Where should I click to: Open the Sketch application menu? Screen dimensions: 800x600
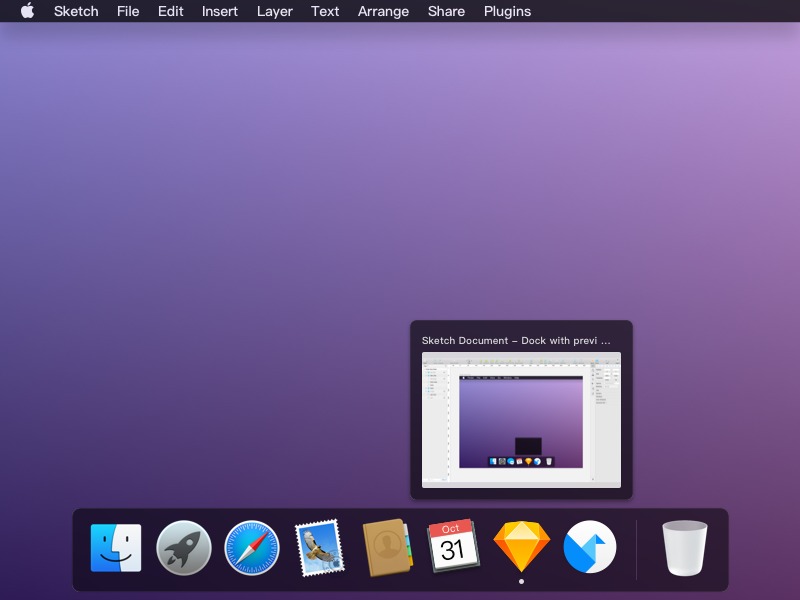click(x=76, y=11)
